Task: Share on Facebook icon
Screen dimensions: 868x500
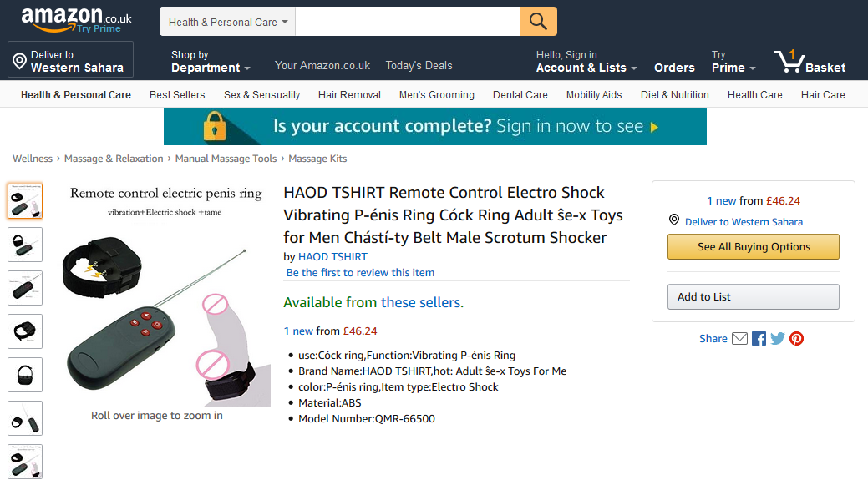Action: click(759, 338)
